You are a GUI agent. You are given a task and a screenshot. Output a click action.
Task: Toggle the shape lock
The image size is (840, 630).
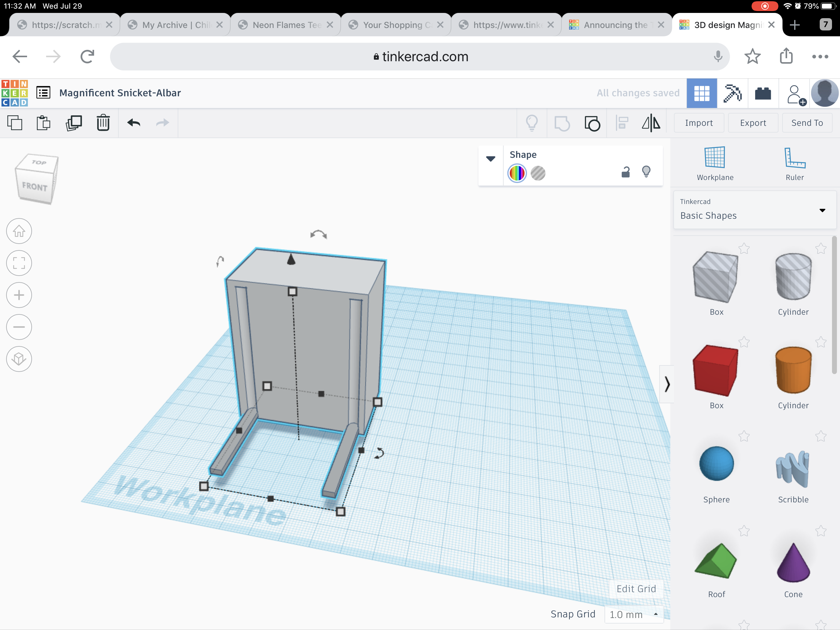click(625, 173)
